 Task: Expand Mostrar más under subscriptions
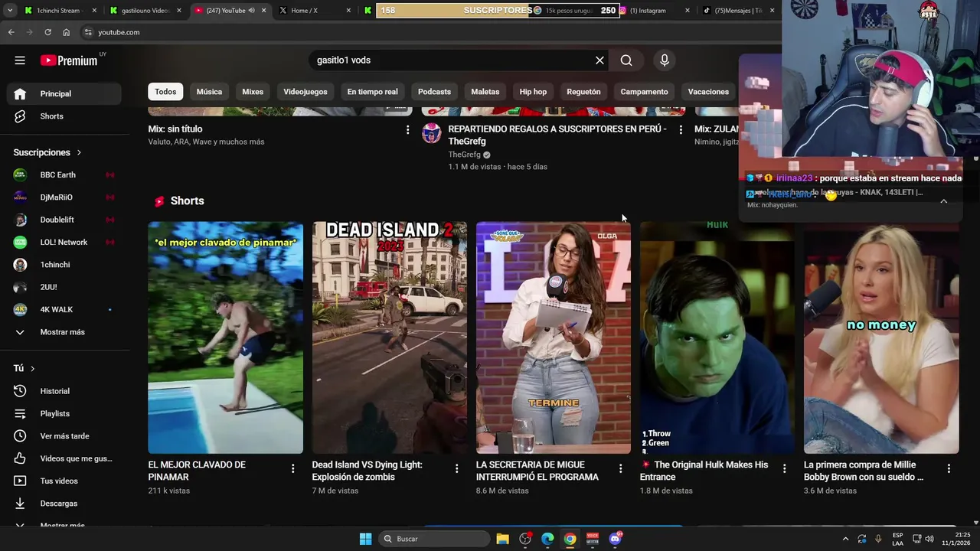click(x=64, y=332)
